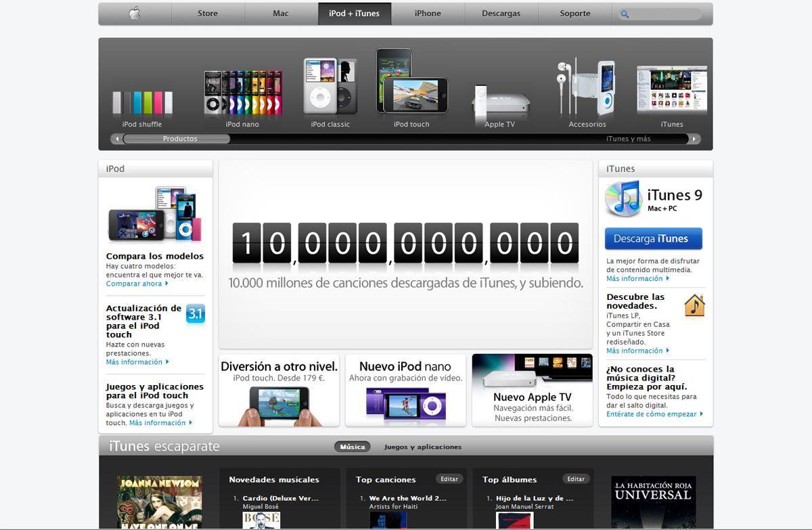
Task: Open the Apple TV product icon
Action: 499,100
